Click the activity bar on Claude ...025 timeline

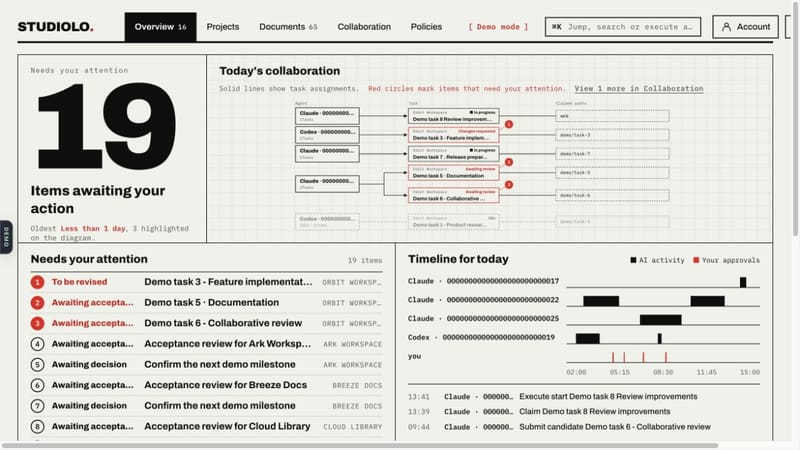pos(661,320)
